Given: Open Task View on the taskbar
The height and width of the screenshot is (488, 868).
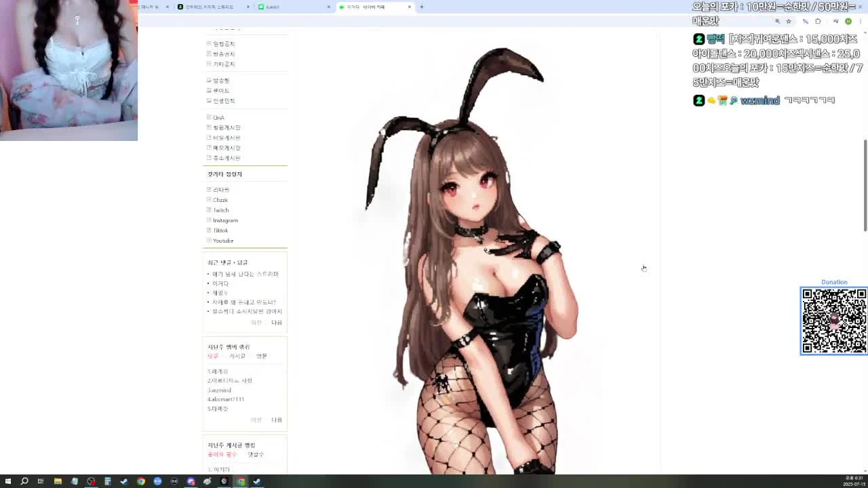Looking at the screenshot, I should coord(41,481).
